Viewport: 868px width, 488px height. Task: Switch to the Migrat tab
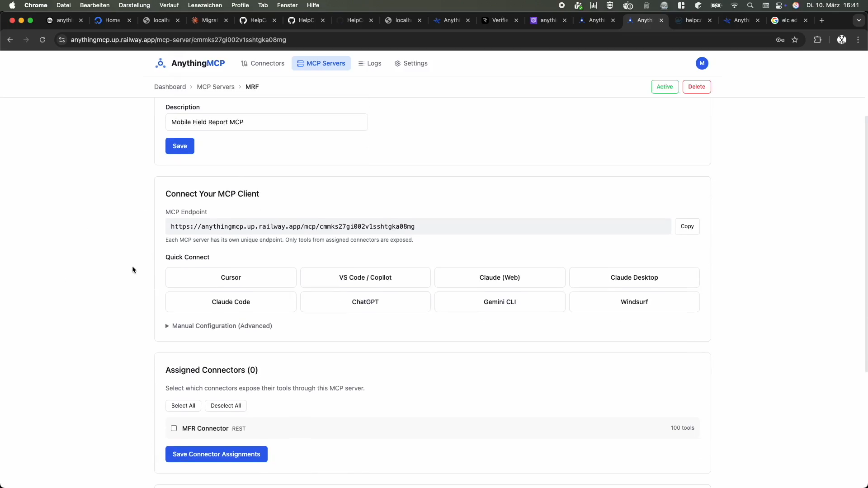pos(210,20)
